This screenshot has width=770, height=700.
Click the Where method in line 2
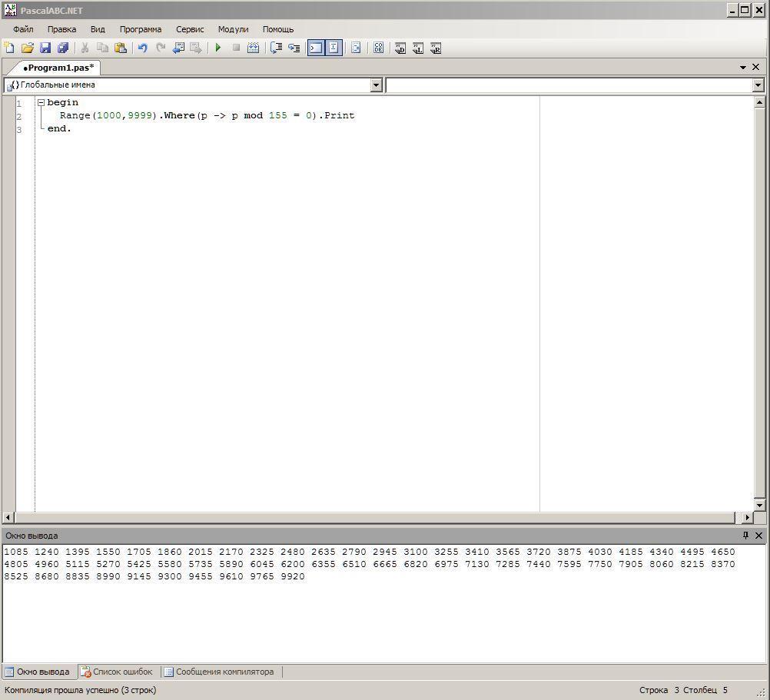pyautogui.click(x=179, y=115)
